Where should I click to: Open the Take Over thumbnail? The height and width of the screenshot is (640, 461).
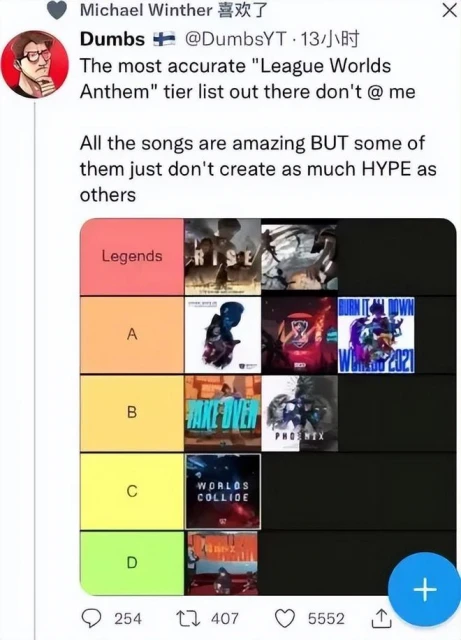tap(223, 413)
